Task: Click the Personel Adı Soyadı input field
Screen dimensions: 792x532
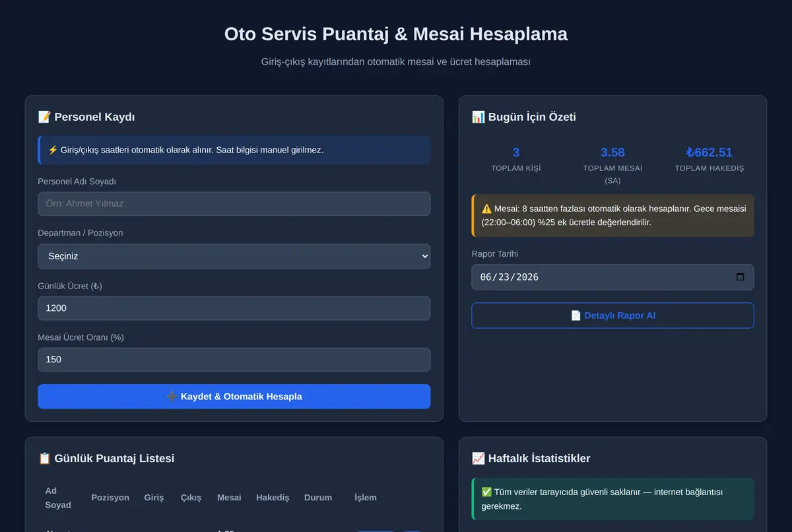Action: pyautogui.click(x=234, y=203)
